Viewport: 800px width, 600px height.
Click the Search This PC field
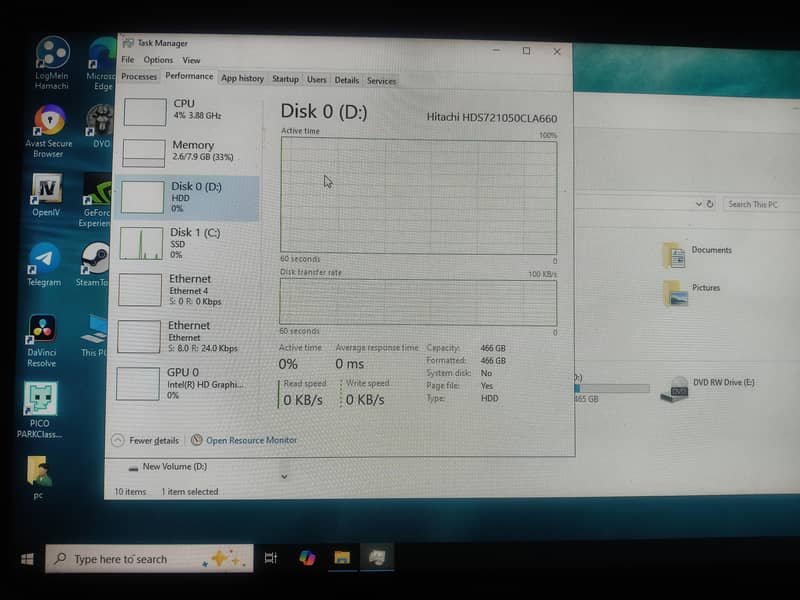tap(762, 205)
